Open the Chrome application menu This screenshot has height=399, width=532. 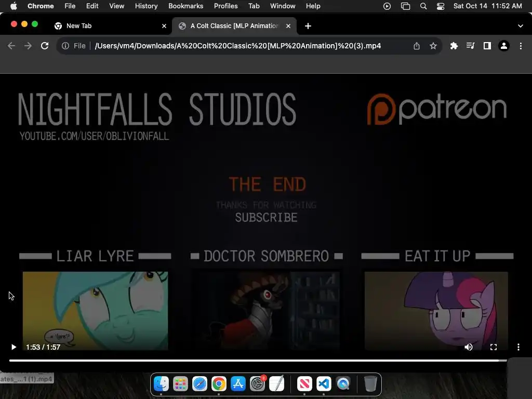point(41,6)
